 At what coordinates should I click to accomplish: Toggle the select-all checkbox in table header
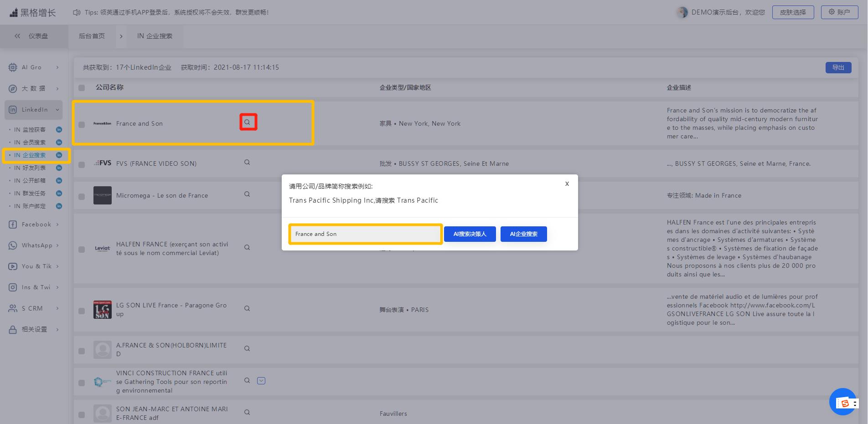click(x=82, y=88)
